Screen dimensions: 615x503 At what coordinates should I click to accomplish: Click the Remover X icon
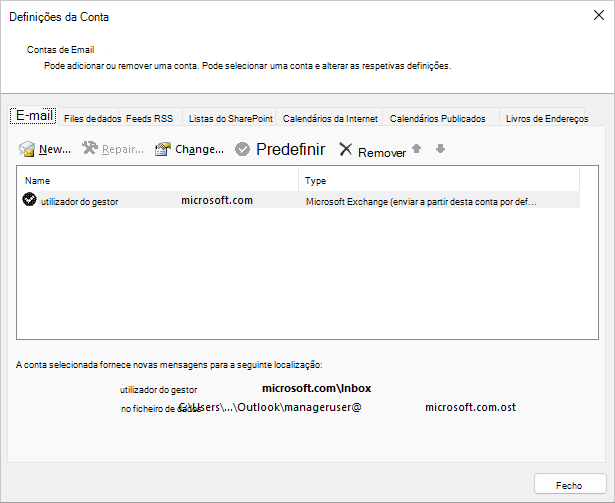(346, 149)
